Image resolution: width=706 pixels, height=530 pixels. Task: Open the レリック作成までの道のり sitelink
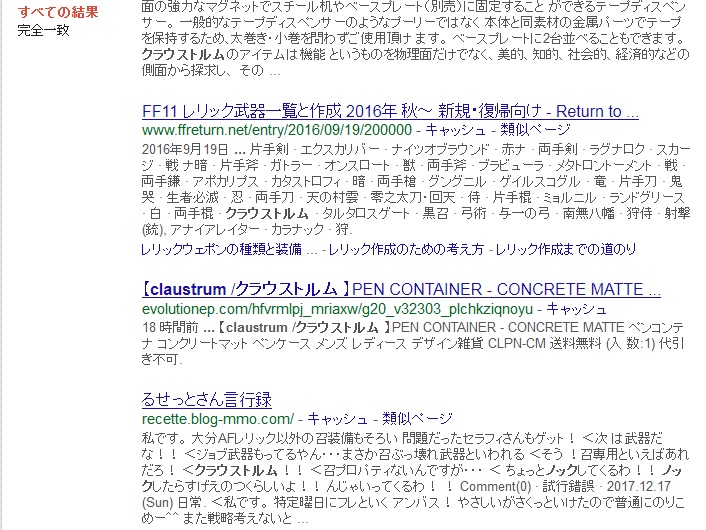point(566,249)
